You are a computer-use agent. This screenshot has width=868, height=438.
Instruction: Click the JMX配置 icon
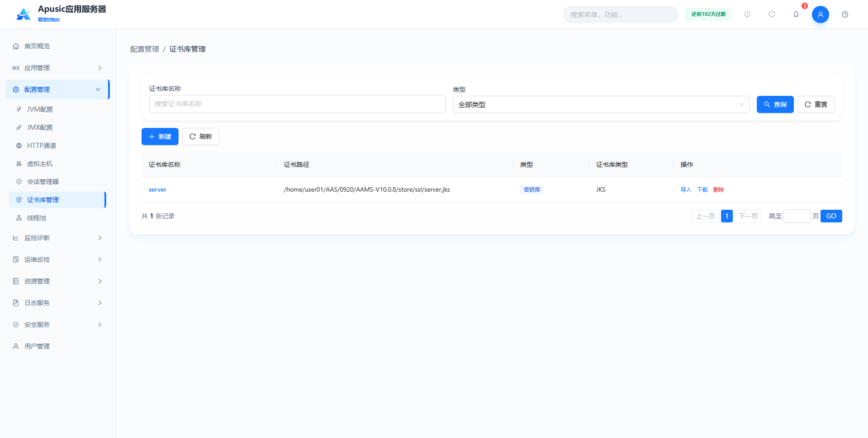pos(19,127)
